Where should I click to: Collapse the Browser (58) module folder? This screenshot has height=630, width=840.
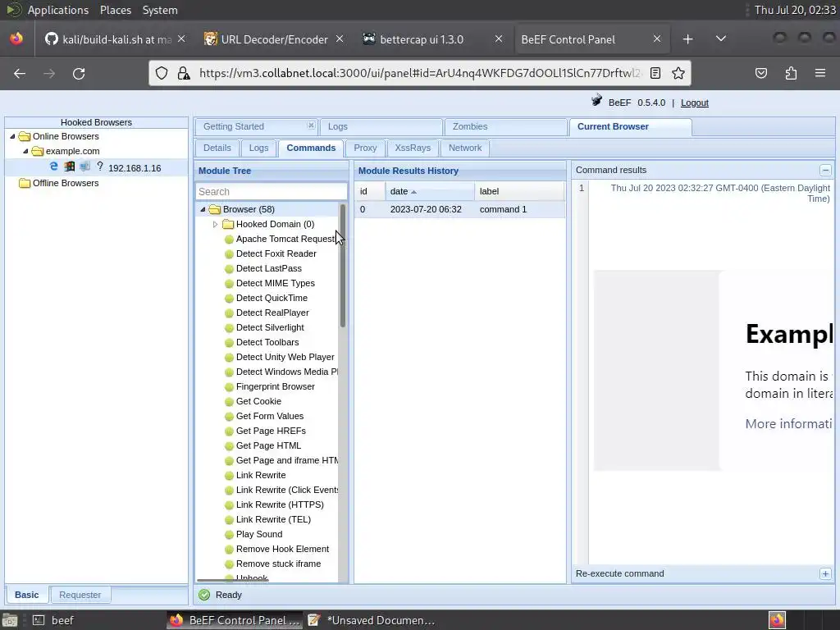click(203, 209)
